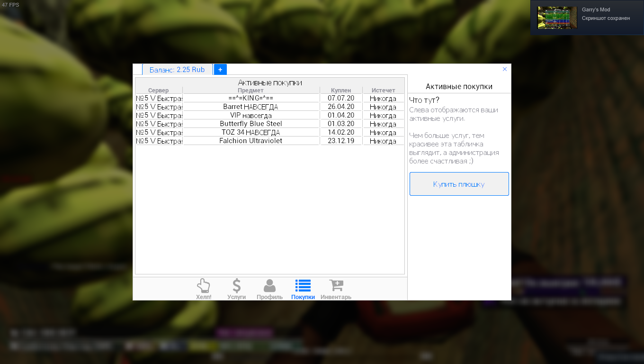Click the Купить плюшку button

(x=459, y=184)
